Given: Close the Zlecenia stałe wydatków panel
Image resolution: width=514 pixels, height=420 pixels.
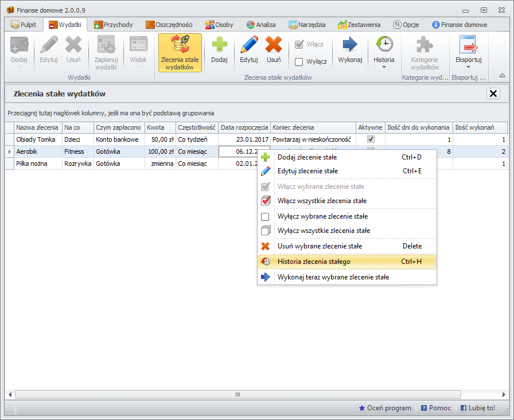Looking at the screenshot, I should 493,94.
